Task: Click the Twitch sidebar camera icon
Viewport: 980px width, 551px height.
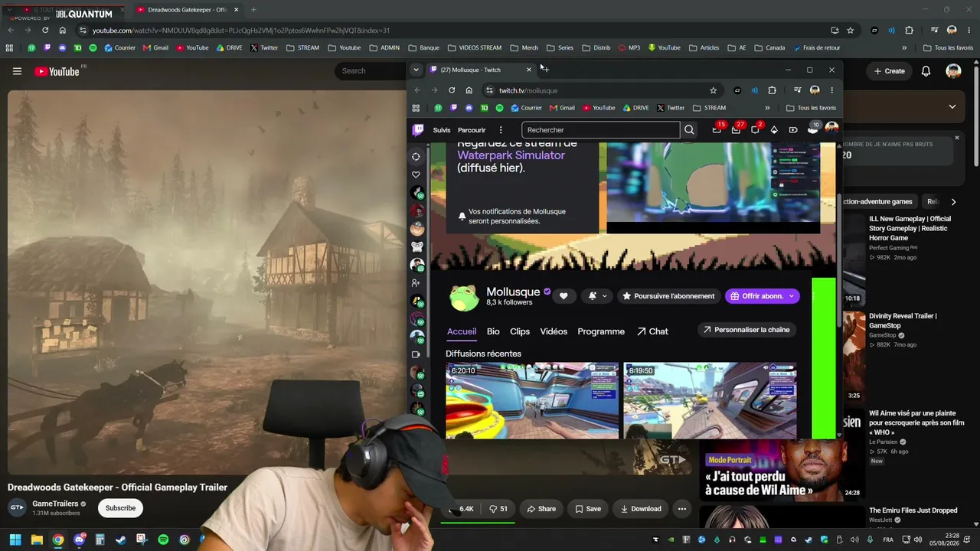Action: pos(416,354)
